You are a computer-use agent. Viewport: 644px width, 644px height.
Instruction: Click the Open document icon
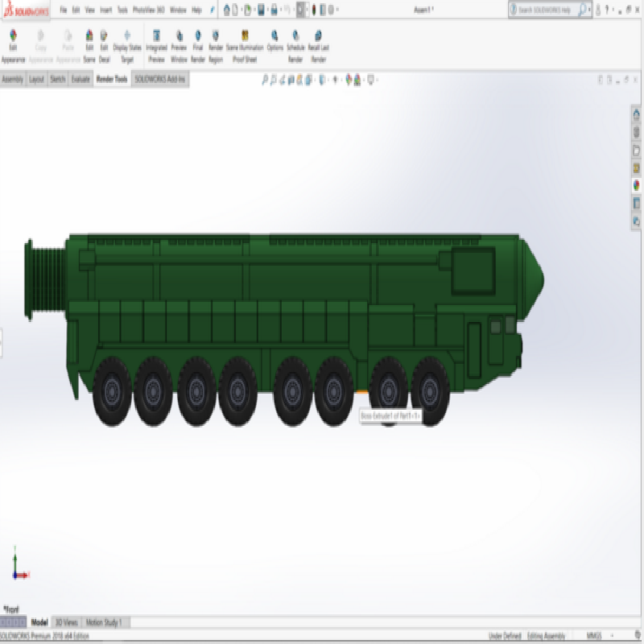(247, 10)
